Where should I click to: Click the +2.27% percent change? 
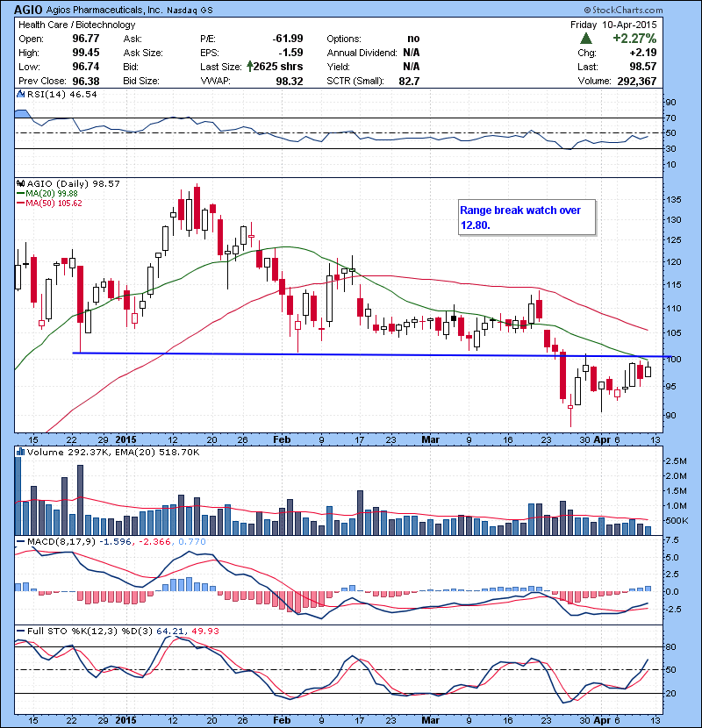pos(634,38)
